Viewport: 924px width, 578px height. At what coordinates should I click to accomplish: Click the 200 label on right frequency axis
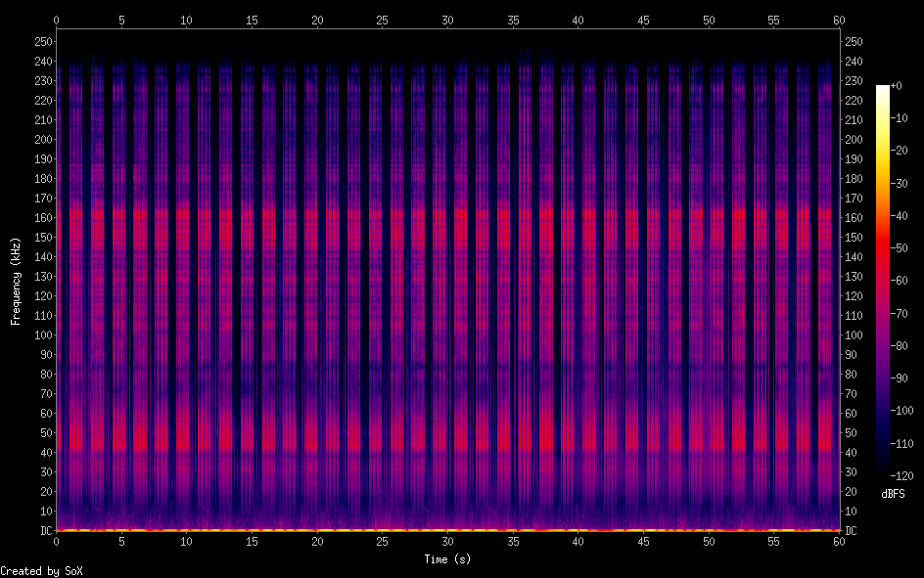(855, 140)
